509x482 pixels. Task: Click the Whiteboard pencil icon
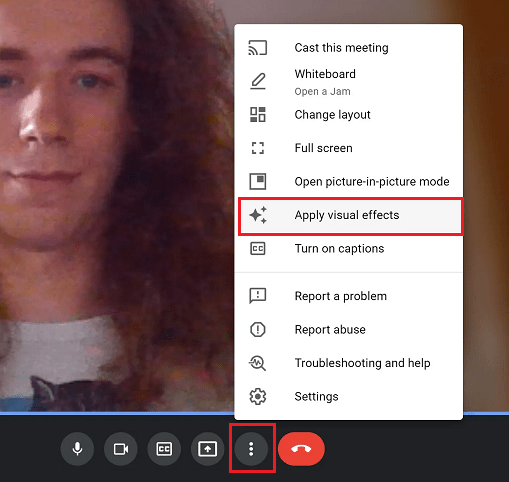pyautogui.click(x=258, y=81)
